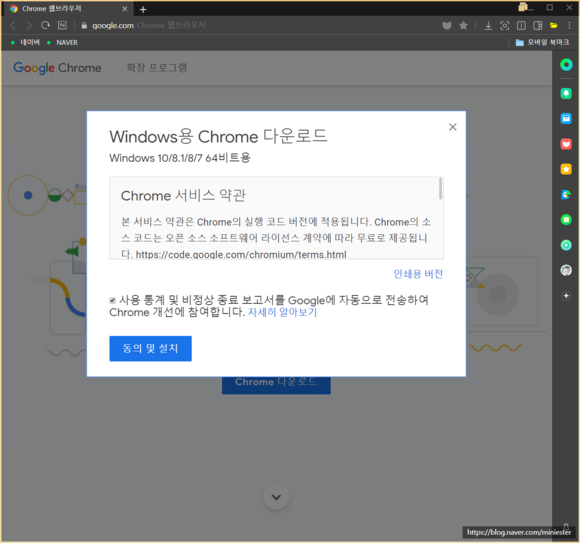Image resolution: width=580 pixels, height=543 pixels.
Task: Click the whale icon in address bar
Action: [447, 26]
